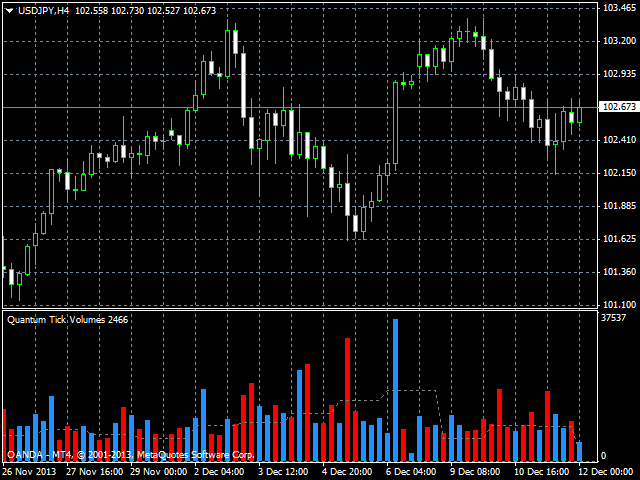The image size is (640, 480).
Task: Click the 6 Dec 04:00 time label
Action: click(411, 472)
